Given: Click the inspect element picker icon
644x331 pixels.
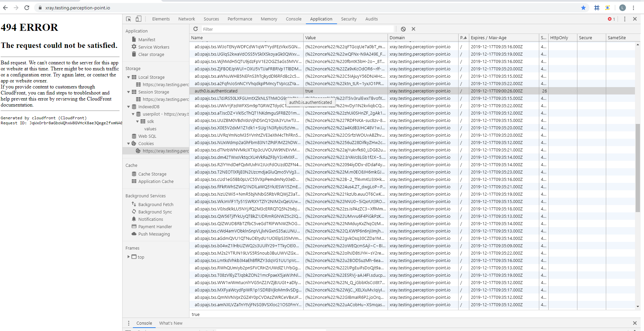Looking at the screenshot, I should click(x=129, y=19).
